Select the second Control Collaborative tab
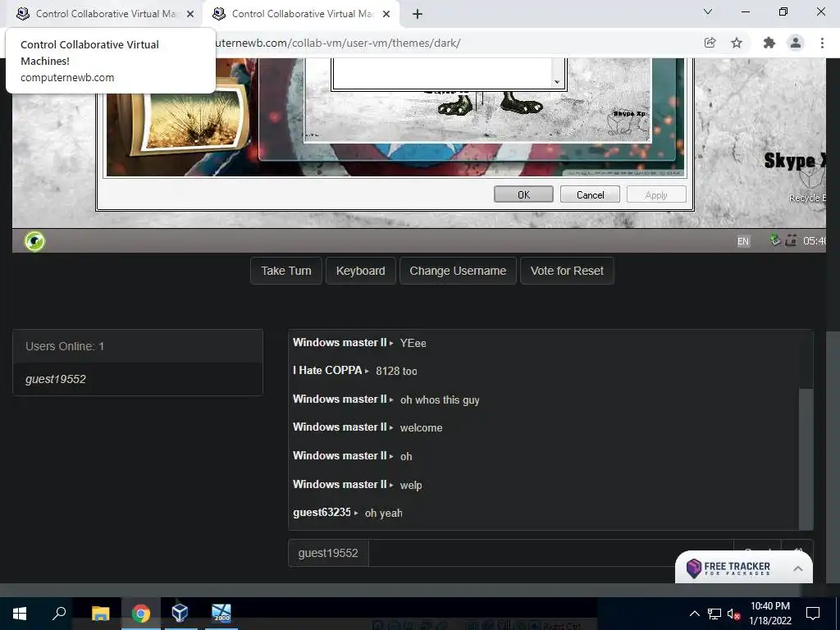Screen dimensions: 840x630 [301, 14]
